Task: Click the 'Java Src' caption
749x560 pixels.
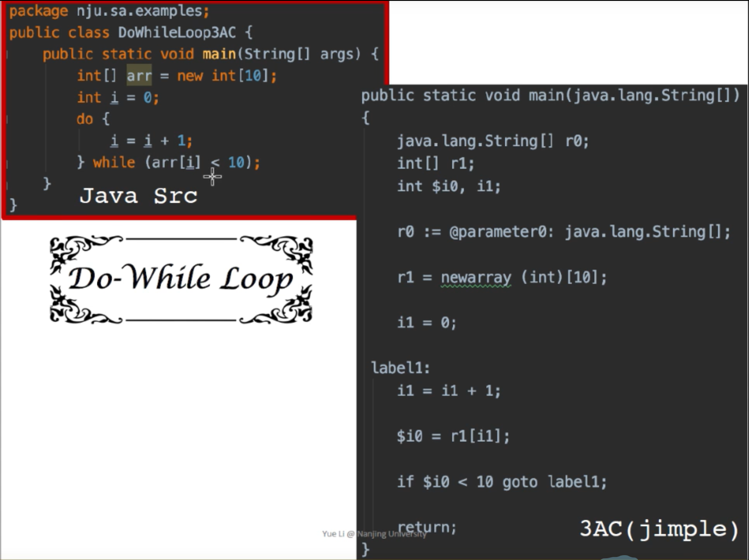Action: pos(138,196)
